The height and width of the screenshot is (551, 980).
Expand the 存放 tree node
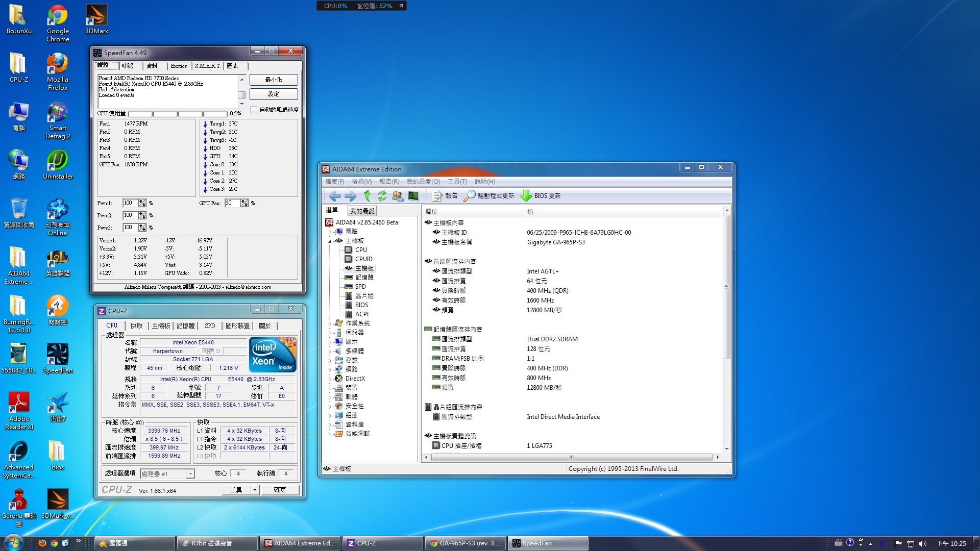[x=330, y=360]
